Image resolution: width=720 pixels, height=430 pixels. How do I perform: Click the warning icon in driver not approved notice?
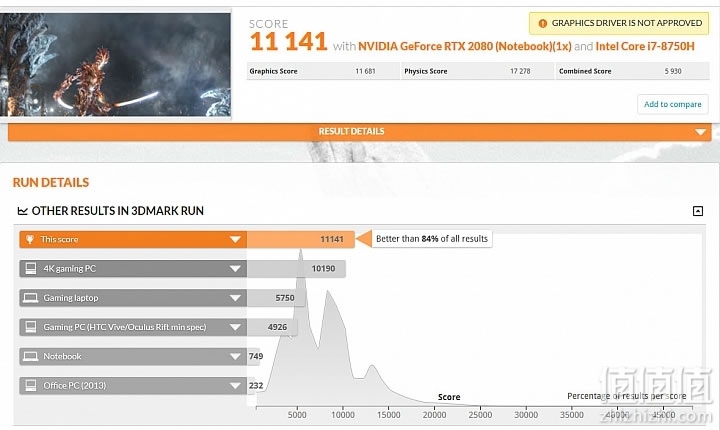542,23
